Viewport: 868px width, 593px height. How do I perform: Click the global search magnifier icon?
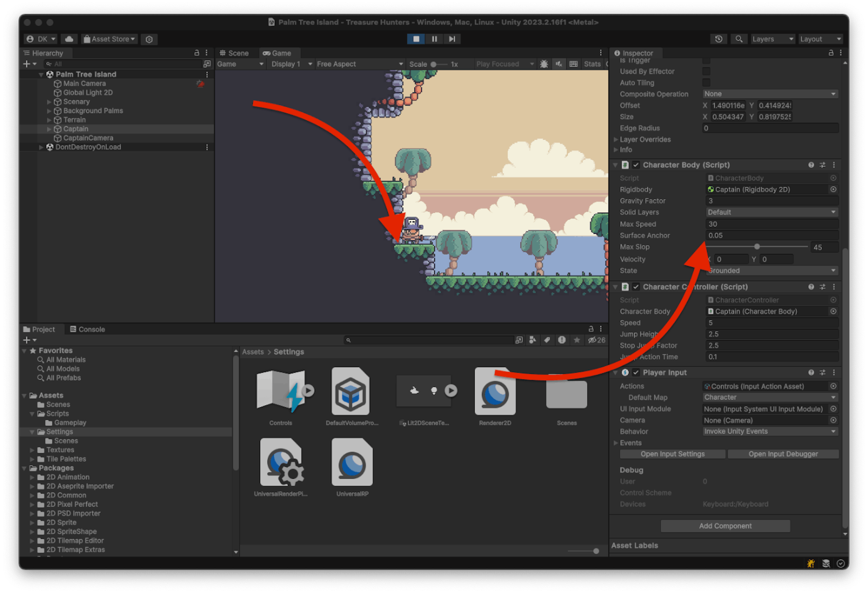click(x=738, y=39)
